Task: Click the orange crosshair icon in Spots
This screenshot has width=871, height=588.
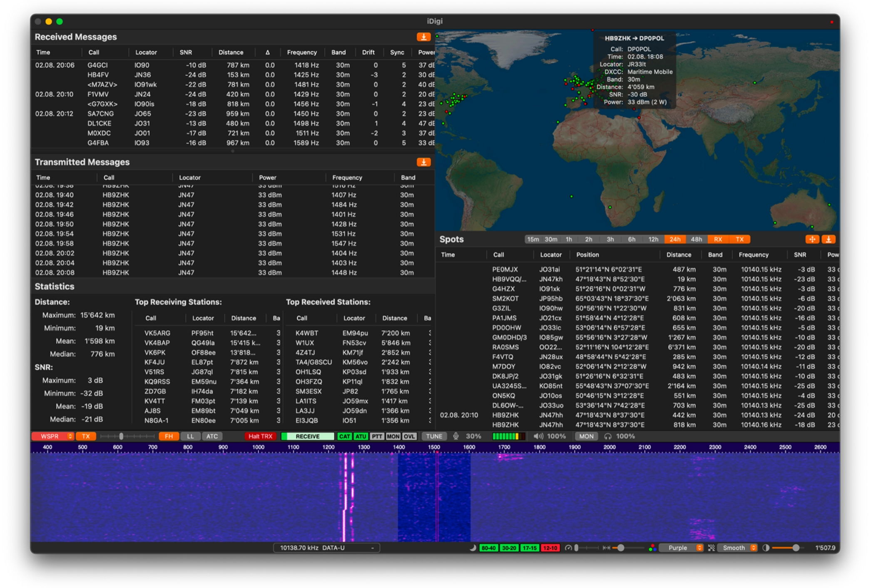Action: point(811,239)
